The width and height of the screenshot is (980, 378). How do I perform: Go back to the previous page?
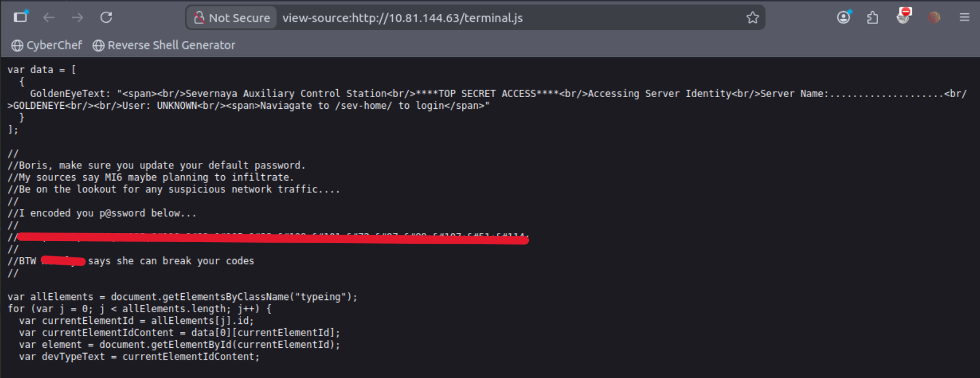coord(49,18)
